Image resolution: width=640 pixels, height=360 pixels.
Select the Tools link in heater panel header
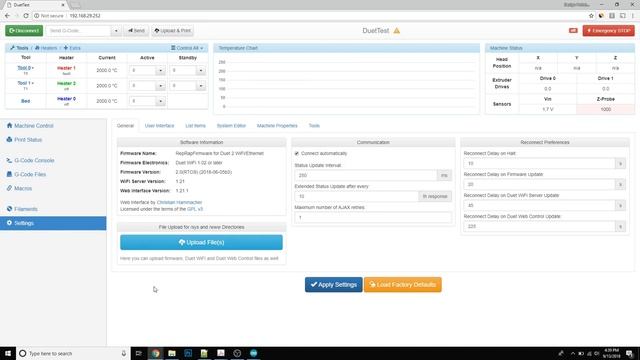pos(19,48)
